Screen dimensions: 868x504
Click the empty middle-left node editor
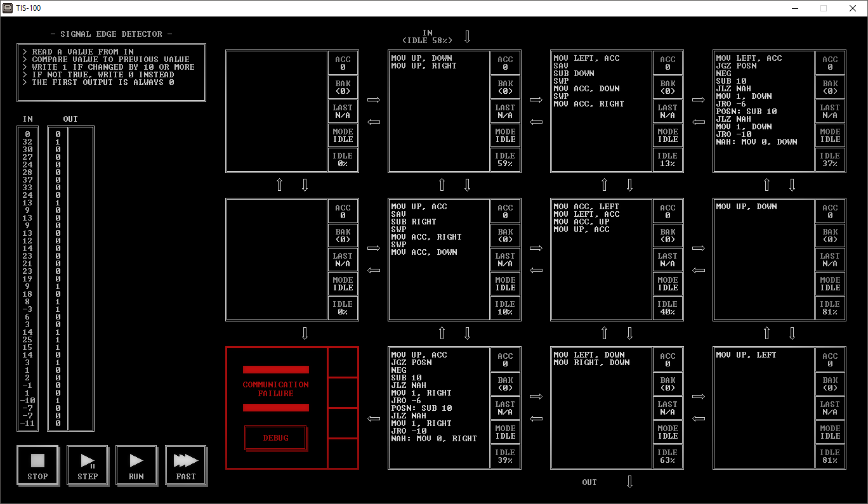pyautogui.click(x=277, y=260)
